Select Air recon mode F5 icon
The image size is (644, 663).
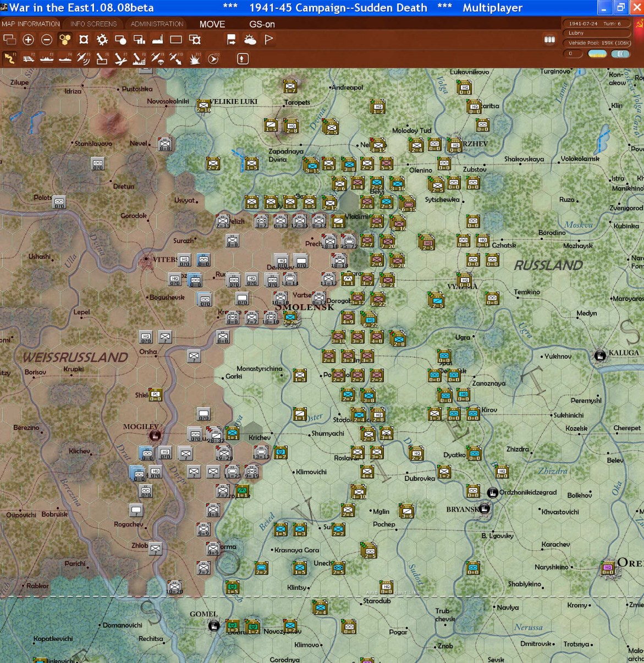pos(84,58)
